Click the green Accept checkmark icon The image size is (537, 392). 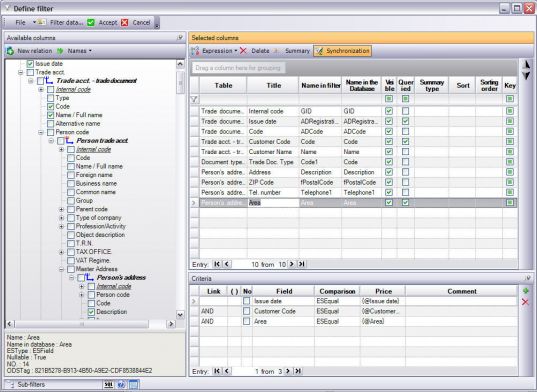91,23
